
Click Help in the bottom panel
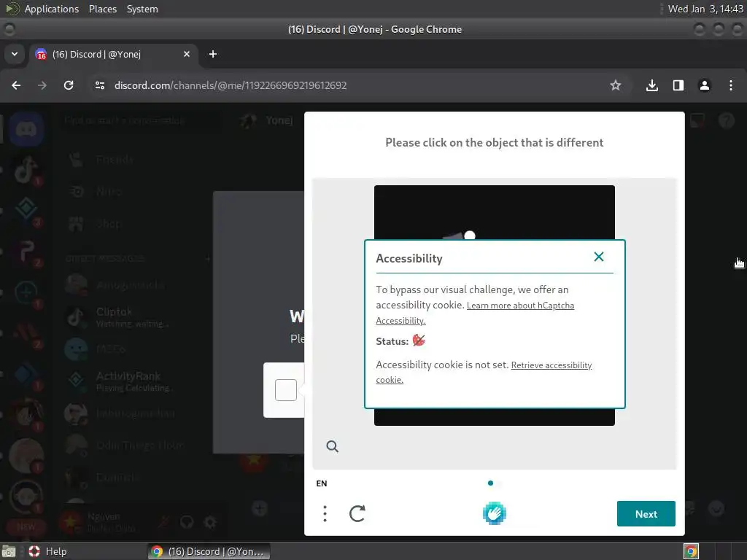coord(47,551)
